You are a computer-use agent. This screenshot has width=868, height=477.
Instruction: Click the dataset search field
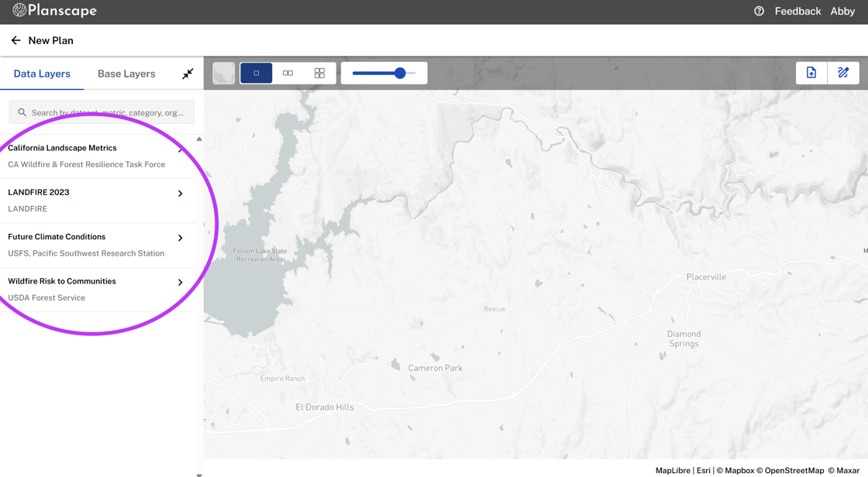[x=101, y=112]
